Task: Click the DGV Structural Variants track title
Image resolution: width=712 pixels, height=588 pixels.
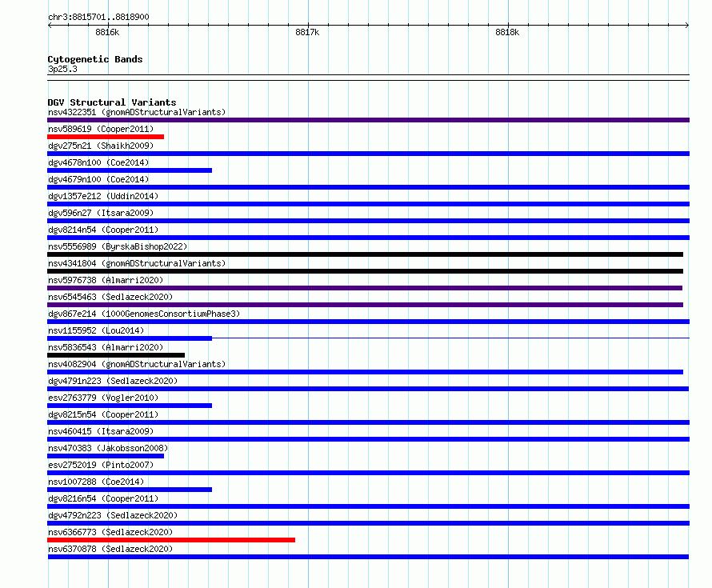Action: click(x=112, y=102)
